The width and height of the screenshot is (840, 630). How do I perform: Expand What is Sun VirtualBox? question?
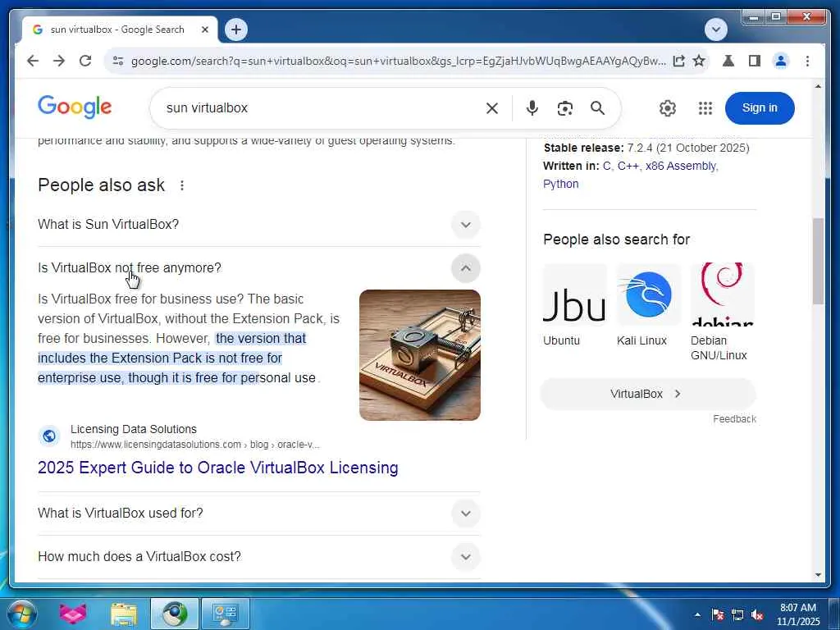click(258, 225)
